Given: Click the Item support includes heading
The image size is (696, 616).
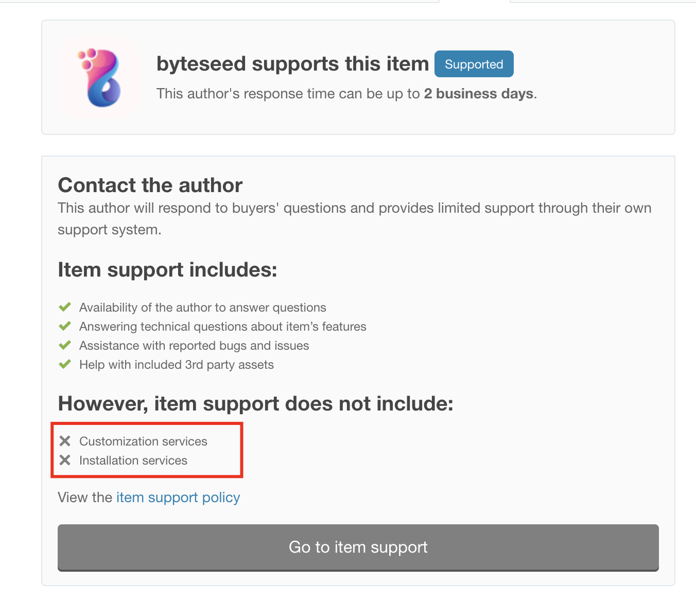Looking at the screenshot, I should (x=167, y=270).
